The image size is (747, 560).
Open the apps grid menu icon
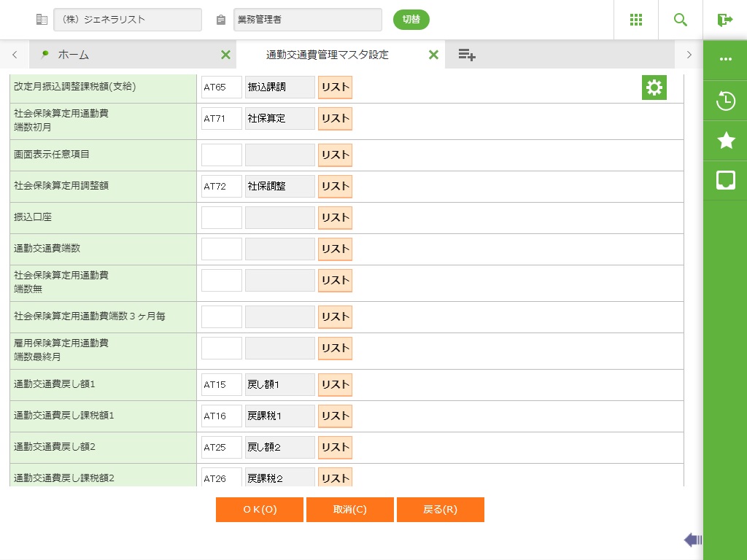[x=635, y=20]
